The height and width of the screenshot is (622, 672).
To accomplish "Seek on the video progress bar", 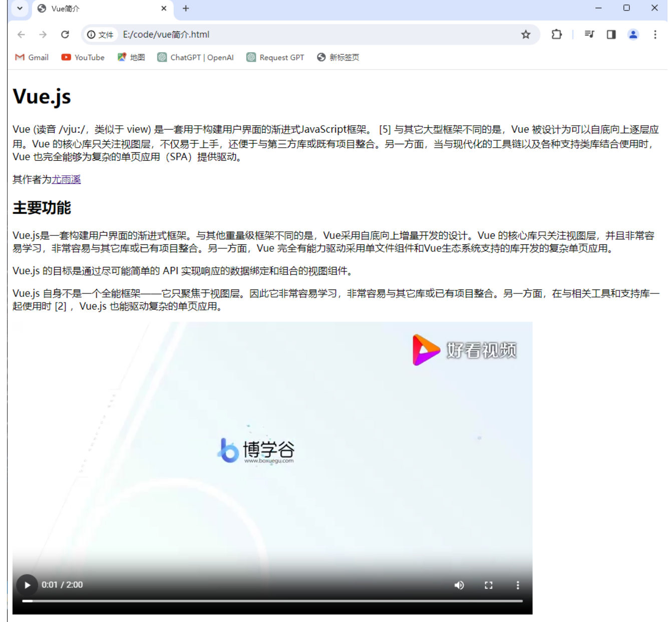I will click(272, 601).
